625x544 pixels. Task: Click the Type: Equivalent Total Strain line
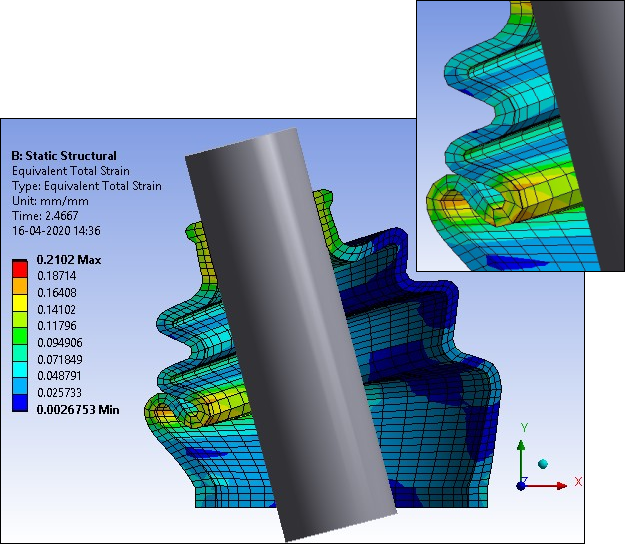point(87,186)
